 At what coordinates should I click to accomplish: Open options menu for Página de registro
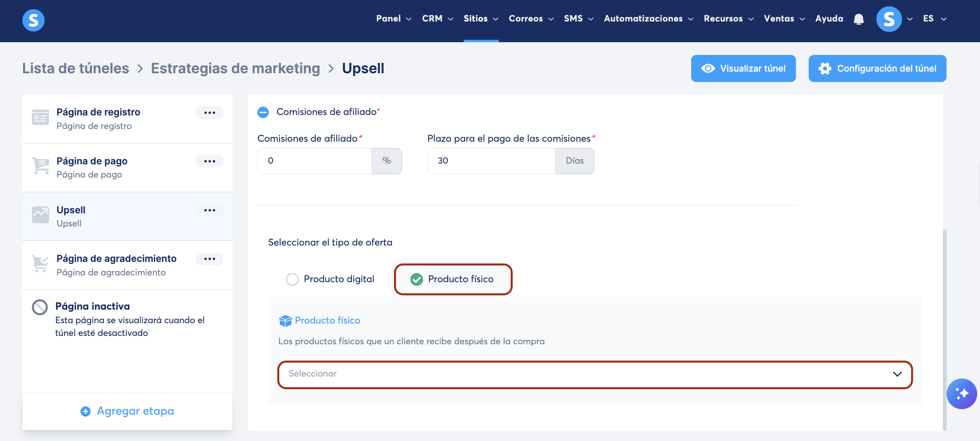pos(210,113)
